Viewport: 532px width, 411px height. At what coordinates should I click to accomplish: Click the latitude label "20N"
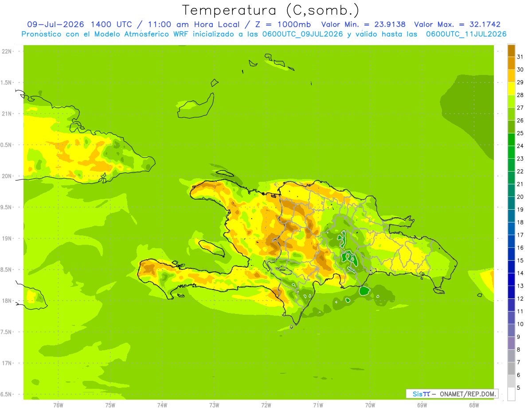point(7,176)
